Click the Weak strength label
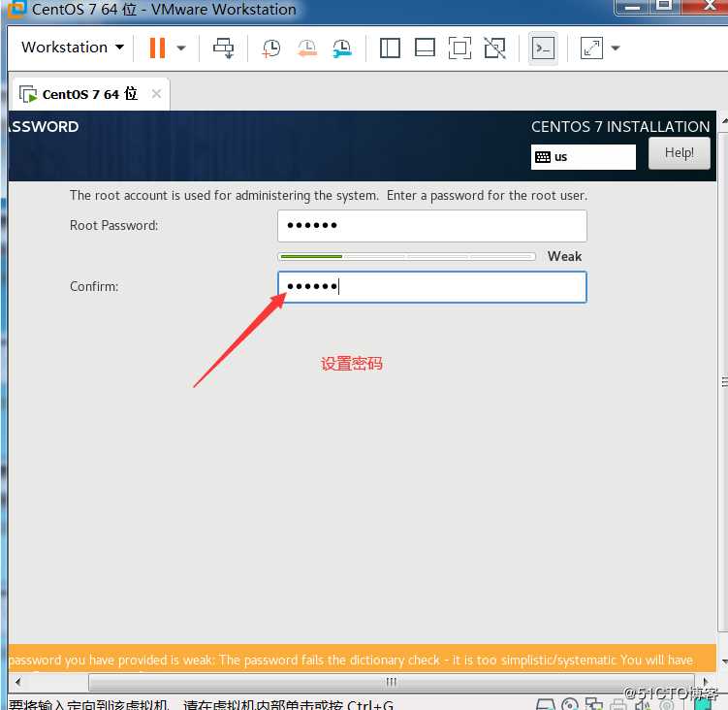Image resolution: width=728 pixels, height=710 pixels. tap(564, 256)
